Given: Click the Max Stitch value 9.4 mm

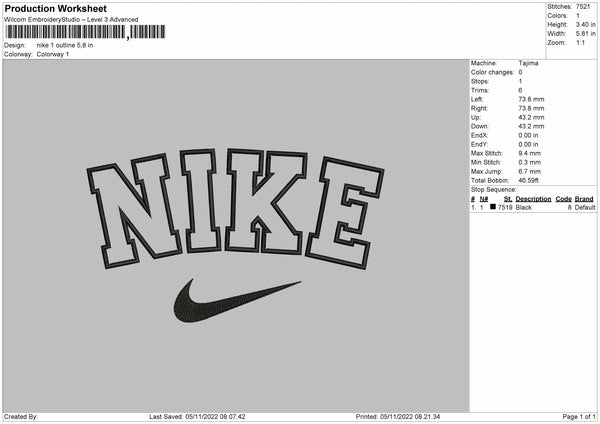Looking at the screenshot, I should 530,153.
